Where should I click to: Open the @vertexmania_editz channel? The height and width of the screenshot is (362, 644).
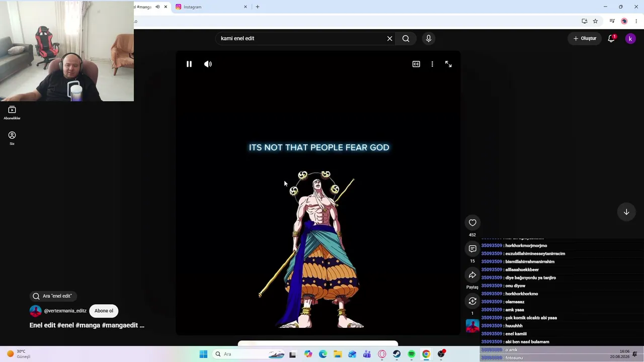click(x=65, y=311)
